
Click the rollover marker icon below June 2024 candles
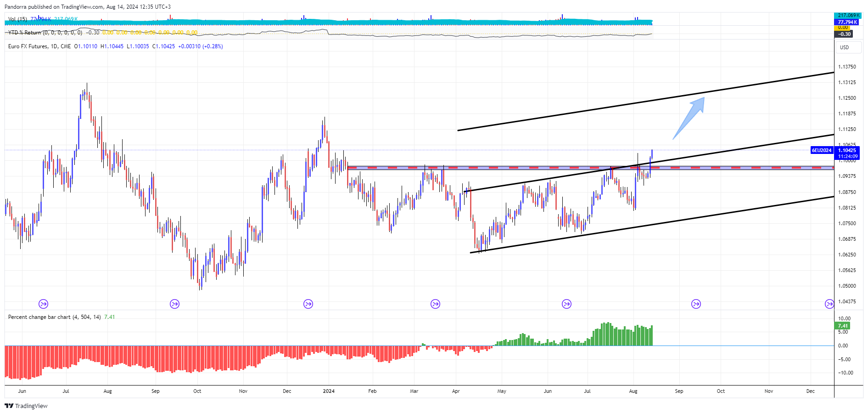coord(566,304)
